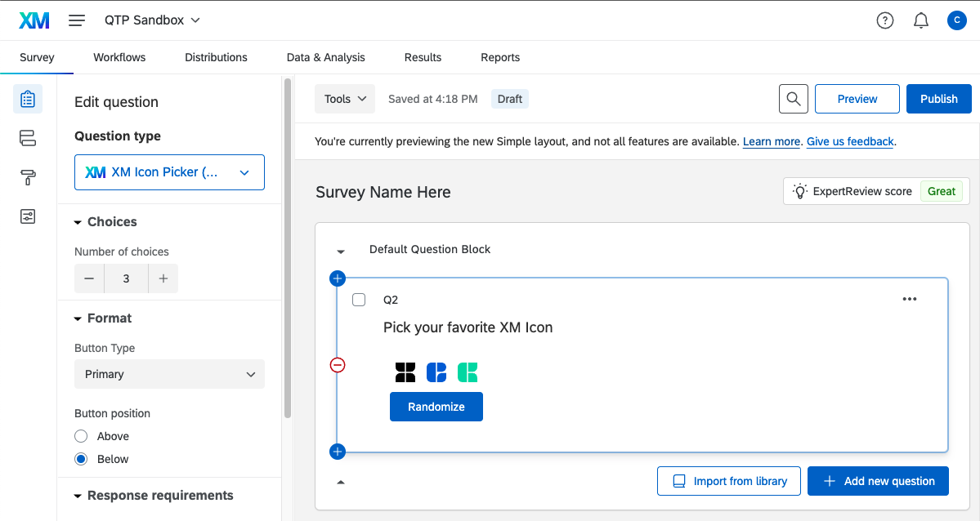Open the Give us feedback link
980x521 pixels.
[x=850, y=142]
